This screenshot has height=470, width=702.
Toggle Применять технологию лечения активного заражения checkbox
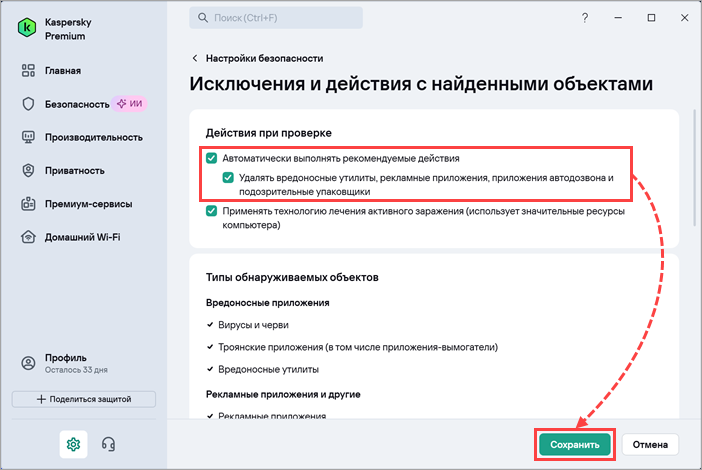(x=211, y=211)
